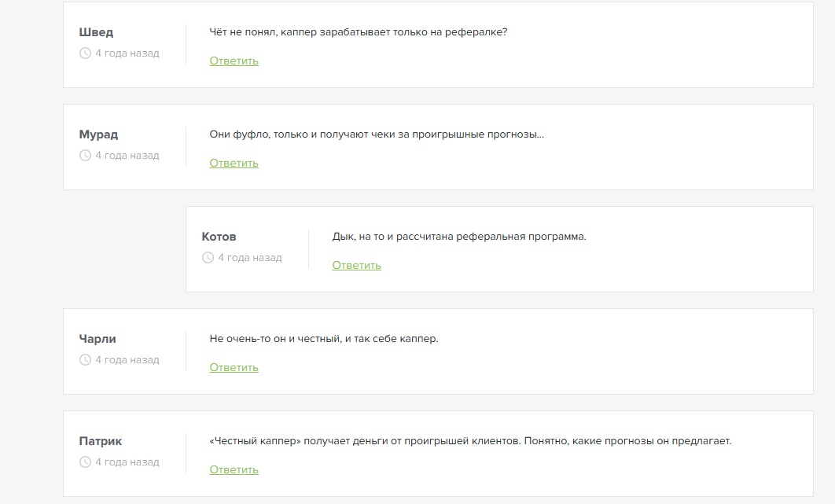The height and width of the screenshot is (504, 835).
Task: Reply to Котов's nested comment
Action: click(x=356, y=266)
